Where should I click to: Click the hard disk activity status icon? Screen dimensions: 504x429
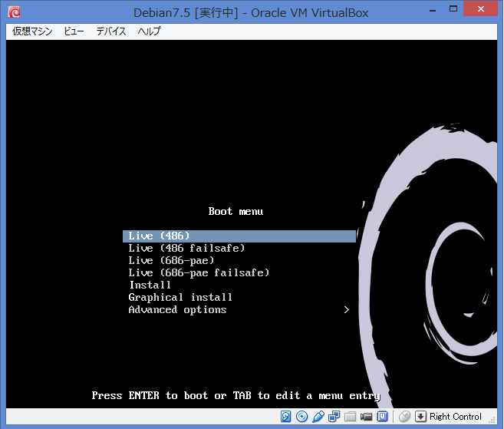(285, 417)
